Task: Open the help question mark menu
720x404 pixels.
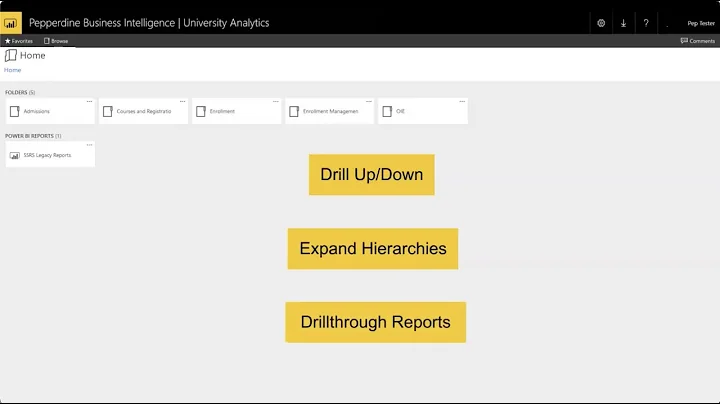Action: (x=646, y=23)
